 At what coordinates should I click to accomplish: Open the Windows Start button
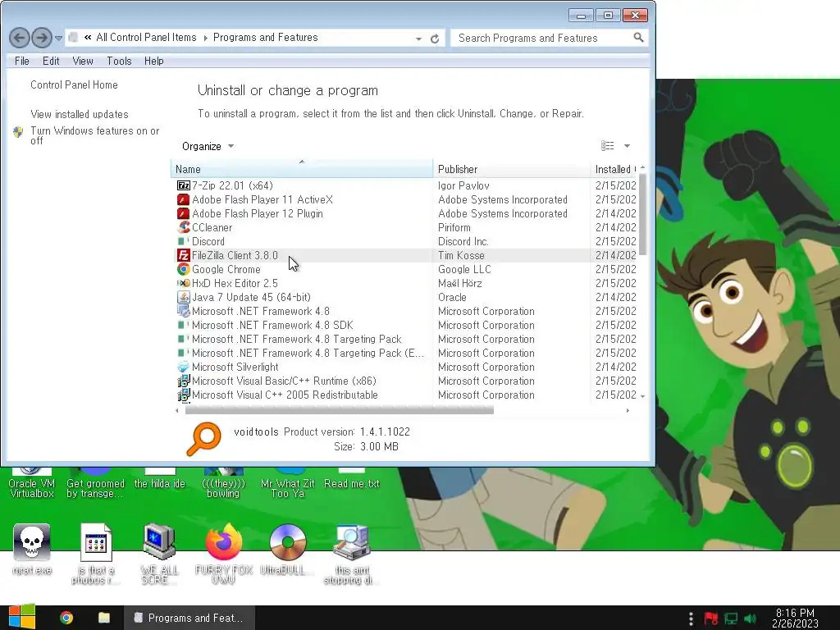point(21,617)
